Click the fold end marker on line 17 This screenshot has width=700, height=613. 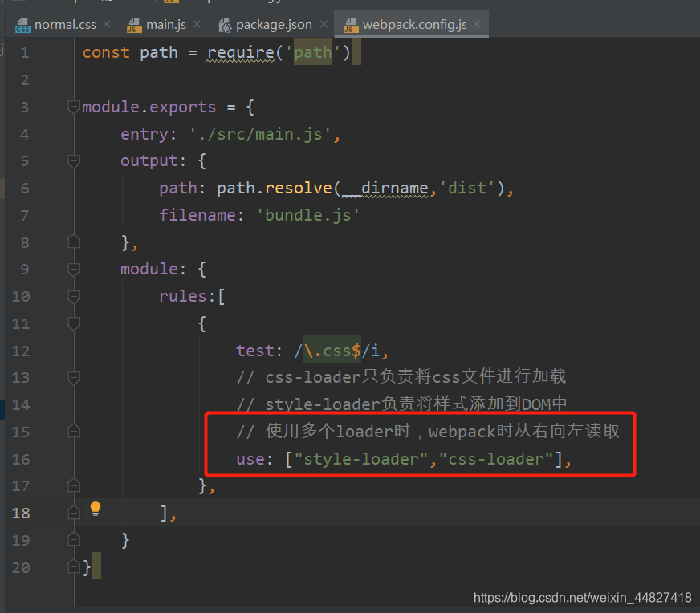coord(74,485)
